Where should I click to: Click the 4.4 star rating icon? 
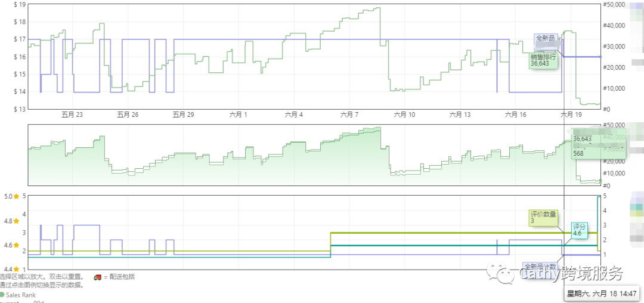[17, 270]
